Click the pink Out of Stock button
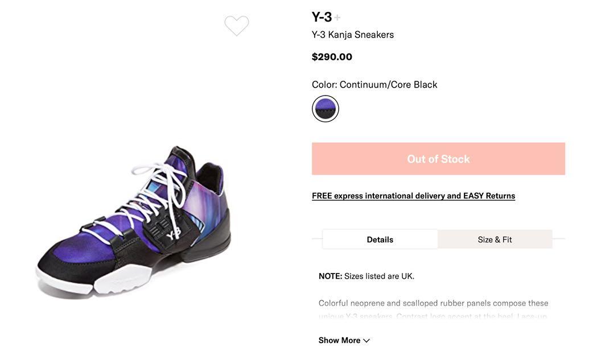The height and width of the screenshot is (364, 597). coord(438,159)
